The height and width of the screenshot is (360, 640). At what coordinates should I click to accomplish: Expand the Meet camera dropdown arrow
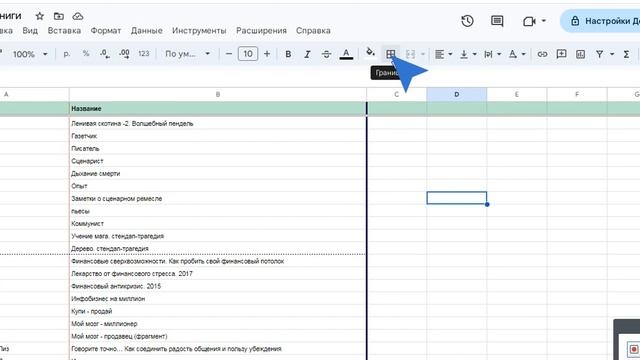point(544,20)
